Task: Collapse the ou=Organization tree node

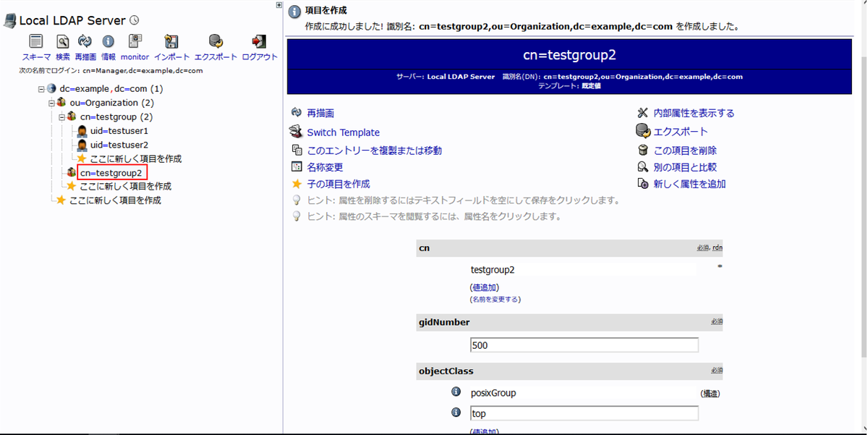Action: (52, 103)
